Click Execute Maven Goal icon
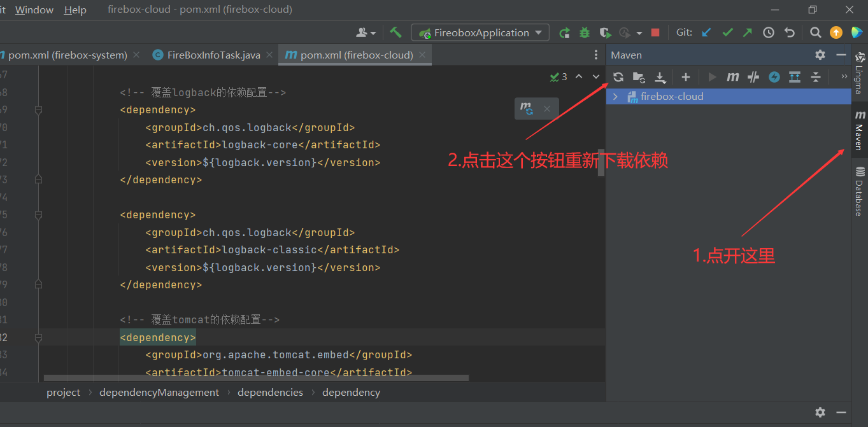 (x=733, y=77)
